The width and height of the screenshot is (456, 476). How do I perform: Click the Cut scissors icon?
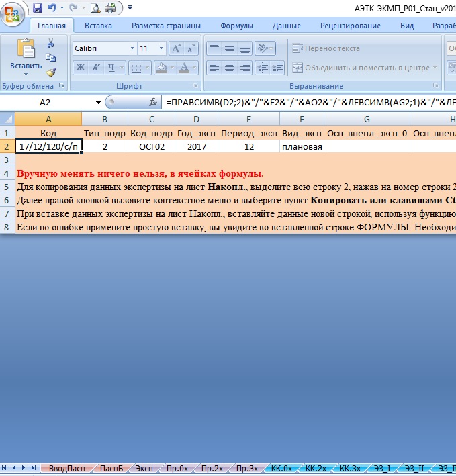pyautogui.click(x=51, y=43)
